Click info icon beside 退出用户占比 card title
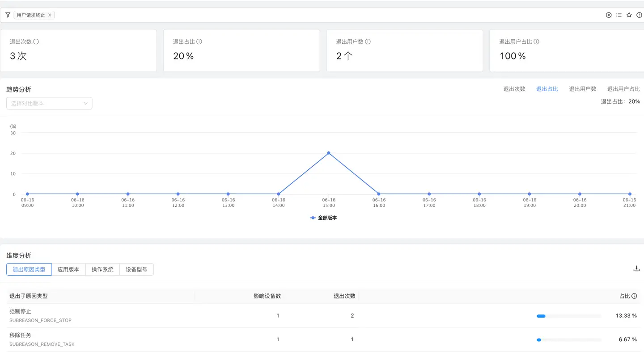 point(537,42)
